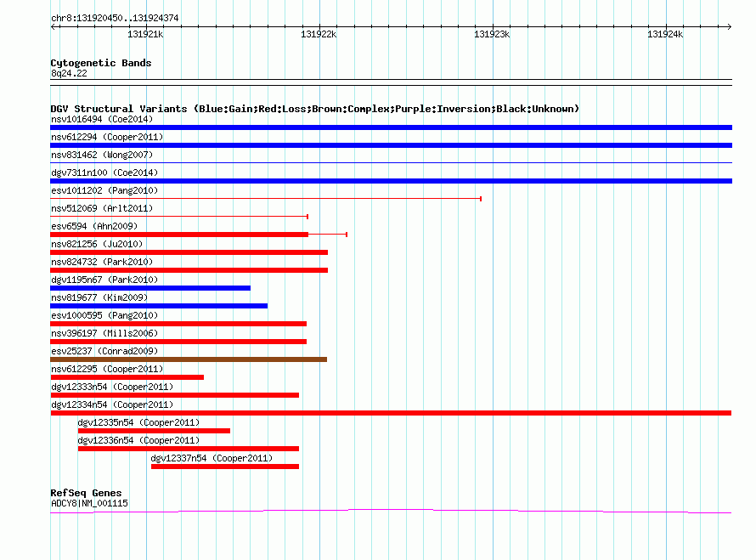This screenshot has width=756, height=560.
Task: Click the ADCY8|NM_001115 gene label
Action: pyautogui.click(x=90, y=503)
